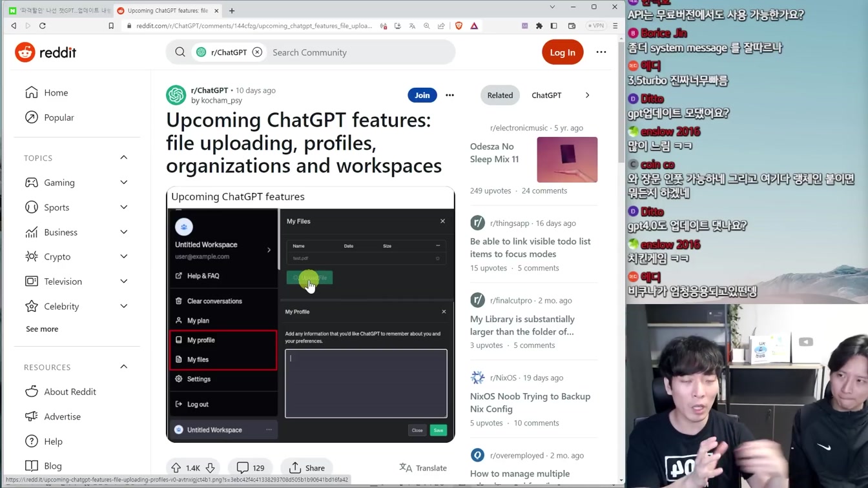
Task: Expand the Business topic
Action: click(x=123, y=232)
